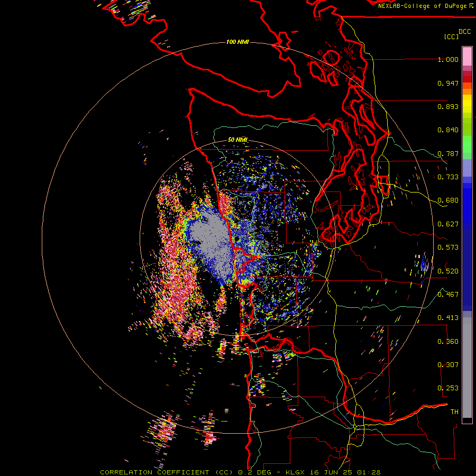Click the 0.840 scale value
The width and height of the screenshot is (476, 476).
448,130
